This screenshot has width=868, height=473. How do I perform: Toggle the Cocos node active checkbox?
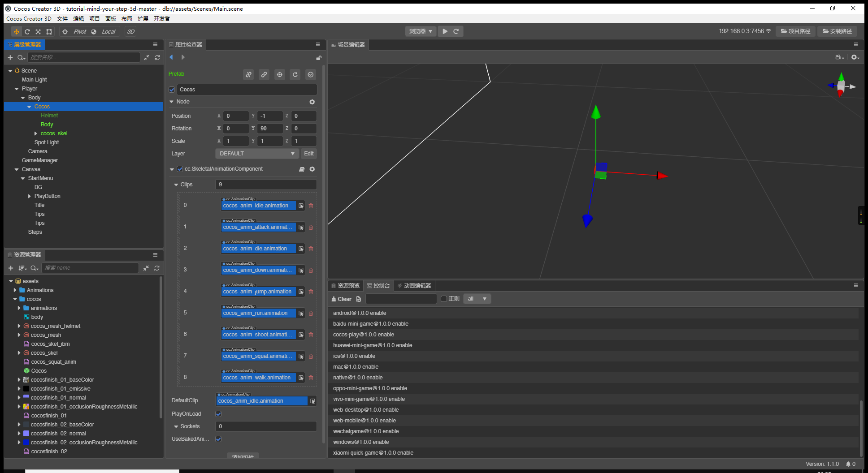[172, 90]
